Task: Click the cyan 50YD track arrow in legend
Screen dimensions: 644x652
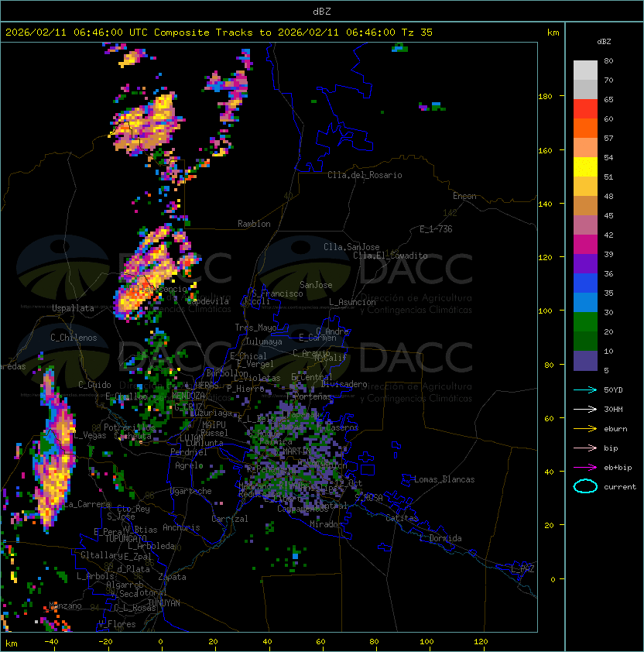Action: click(585, 389)
